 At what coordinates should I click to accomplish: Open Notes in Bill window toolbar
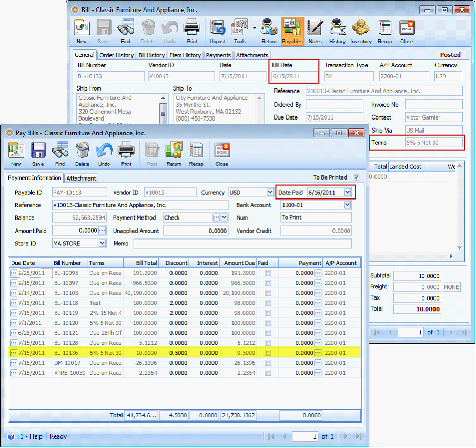315,32
